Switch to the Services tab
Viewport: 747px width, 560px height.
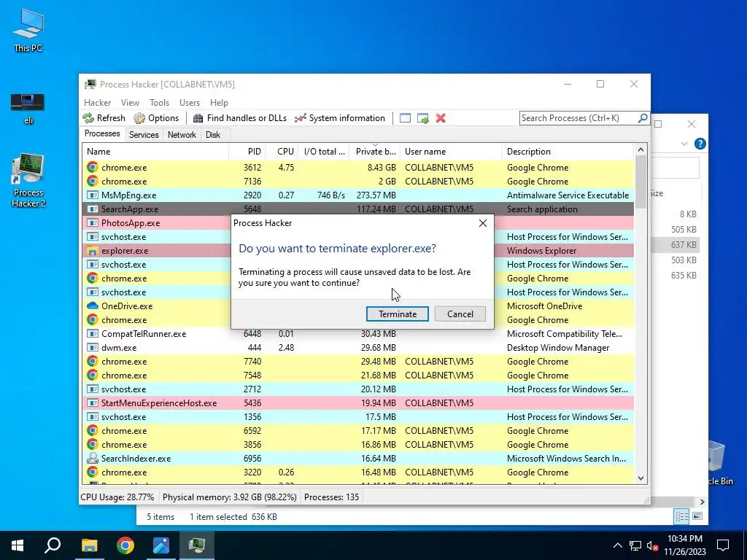pos(144,135)
